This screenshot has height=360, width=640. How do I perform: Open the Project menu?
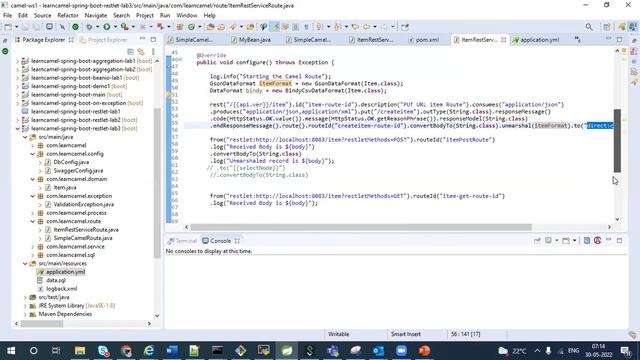coord(144,15)
